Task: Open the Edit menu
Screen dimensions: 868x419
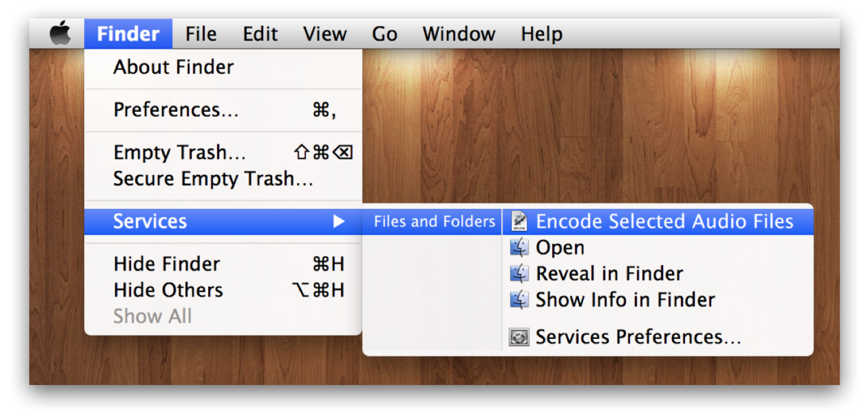Action: pos(260,34)
